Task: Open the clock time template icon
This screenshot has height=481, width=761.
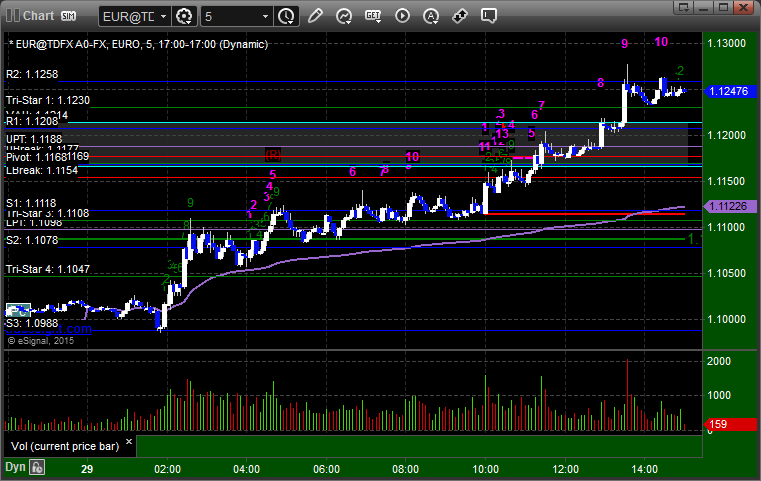Action: [x=286, y=17]
